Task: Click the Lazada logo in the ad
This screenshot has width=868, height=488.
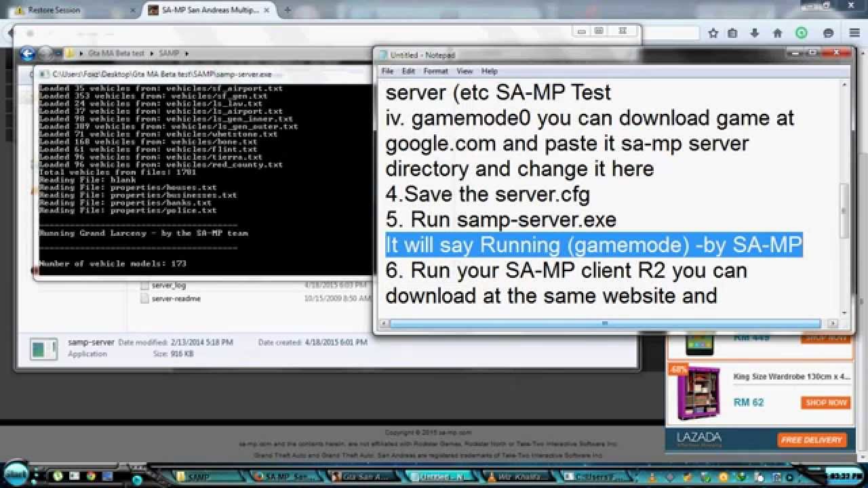Action: tap(698, 439)
